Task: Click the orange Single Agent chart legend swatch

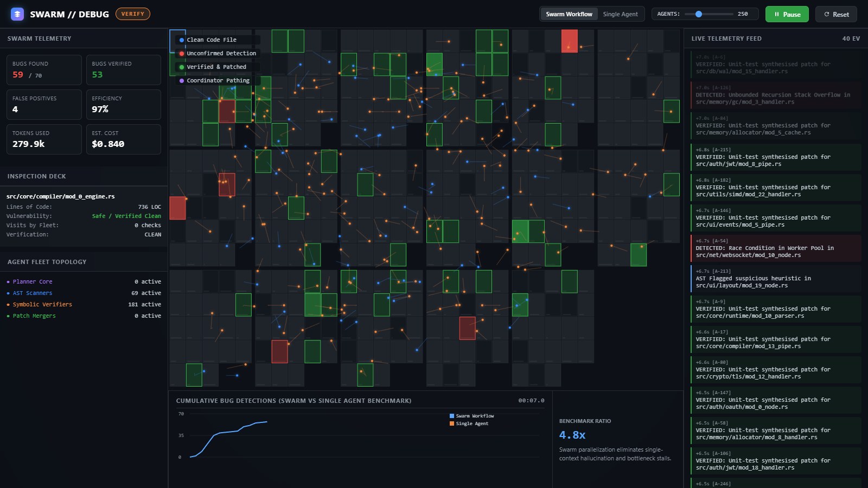Action: 452,423
